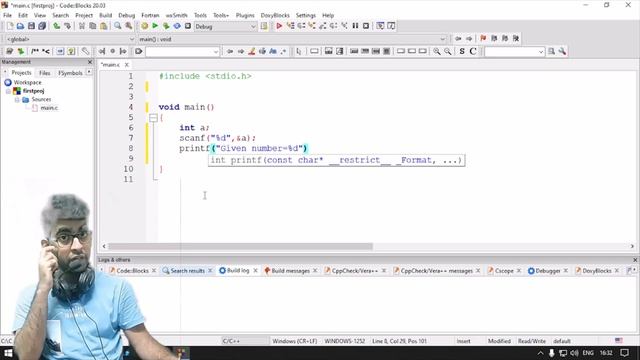Open the wxSmith menu
This screenshot has width=640, height=360.
(x=176, y=16)
